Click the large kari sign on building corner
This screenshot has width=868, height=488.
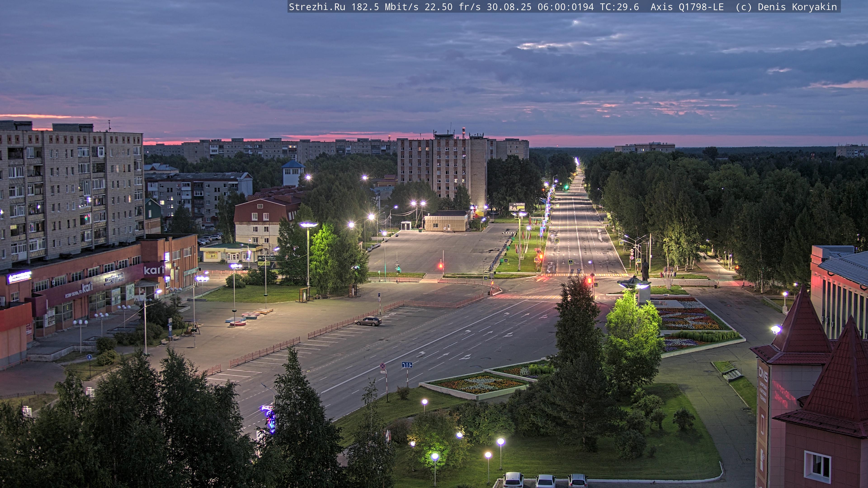coord(154,270)
